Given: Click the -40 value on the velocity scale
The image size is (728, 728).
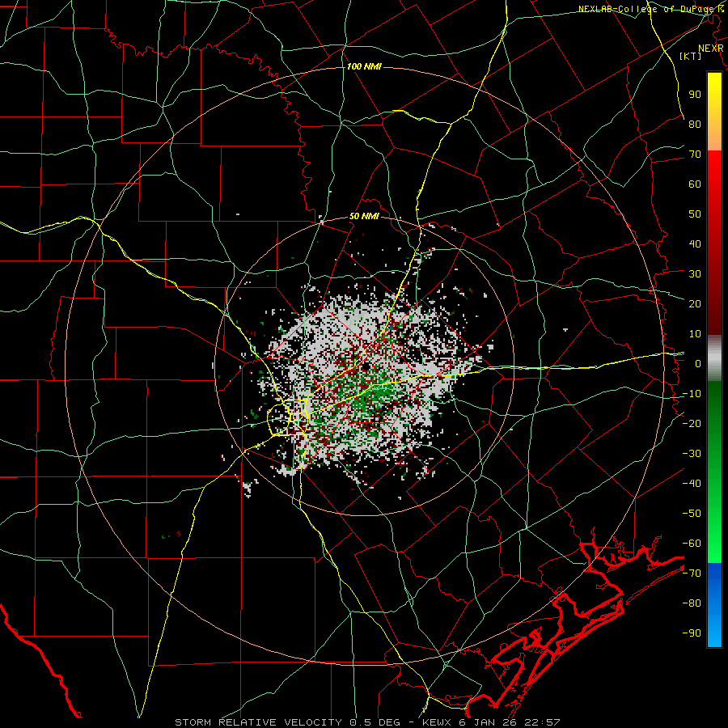Looking at the screenshot, I should click(x=692, y=484).
